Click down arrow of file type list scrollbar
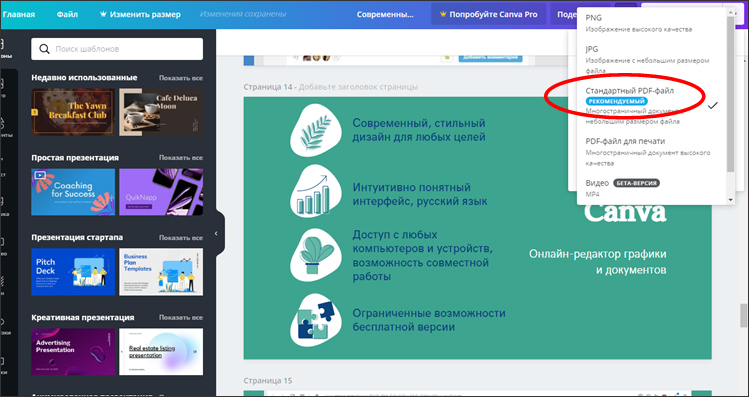This screenshot has width=749, height=397. pyautogui.click(x=729, y=200)
